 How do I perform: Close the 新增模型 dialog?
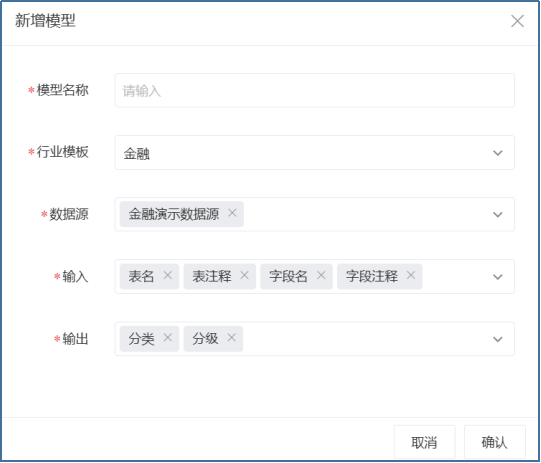click(517, 21)
